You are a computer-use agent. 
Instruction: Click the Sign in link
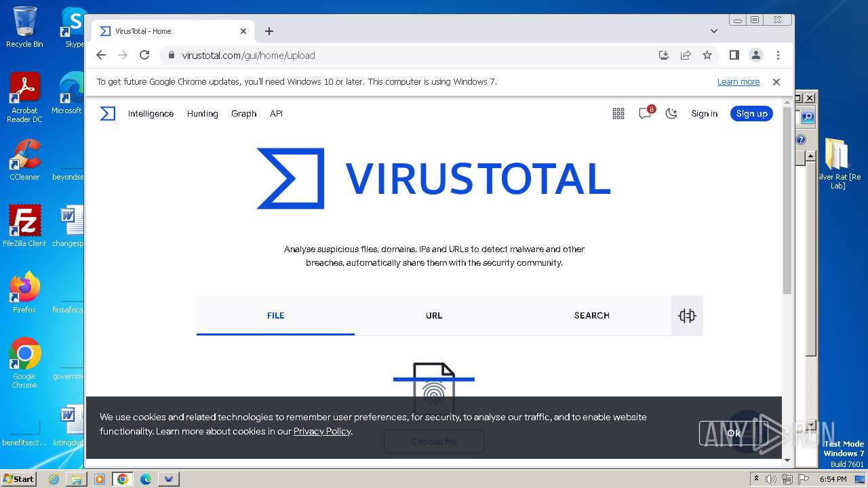click(x=705, y=114)
